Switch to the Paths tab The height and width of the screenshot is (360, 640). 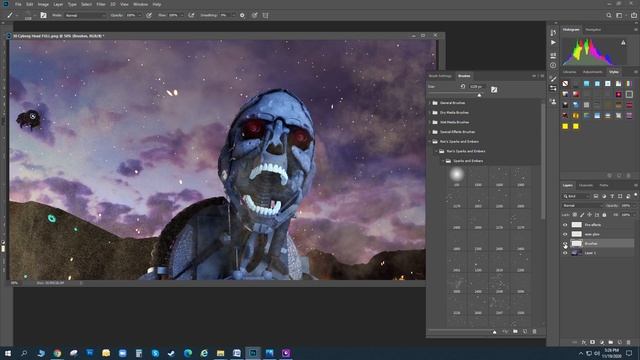point(604,185)
